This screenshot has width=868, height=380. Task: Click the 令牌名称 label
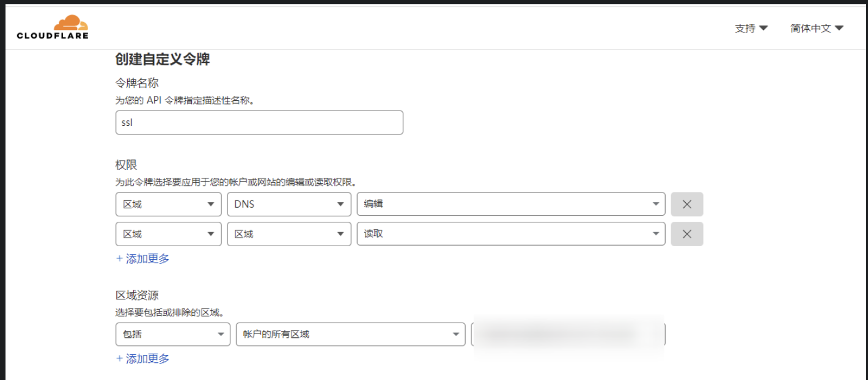(x=137, y=83)
